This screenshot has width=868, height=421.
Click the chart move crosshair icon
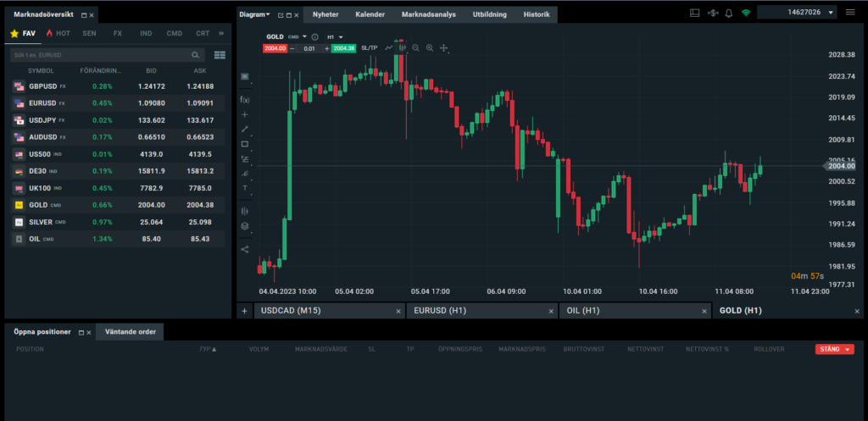tap(443, 48)
